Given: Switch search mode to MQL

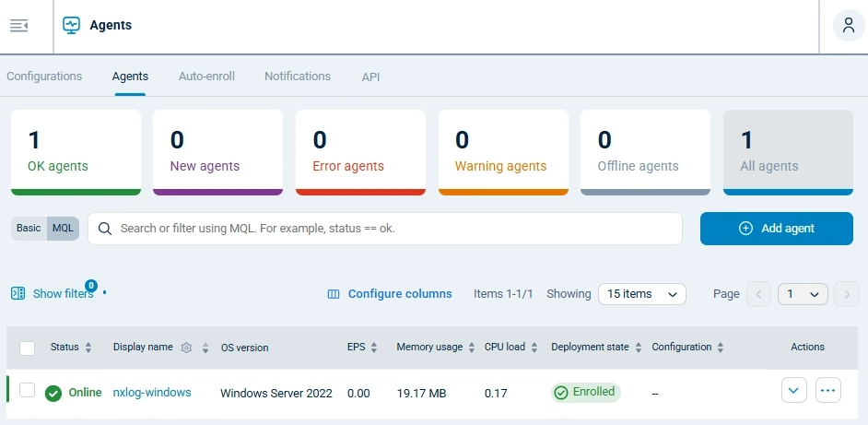Looking at the screenshot, I should click(x=63, y=229).
